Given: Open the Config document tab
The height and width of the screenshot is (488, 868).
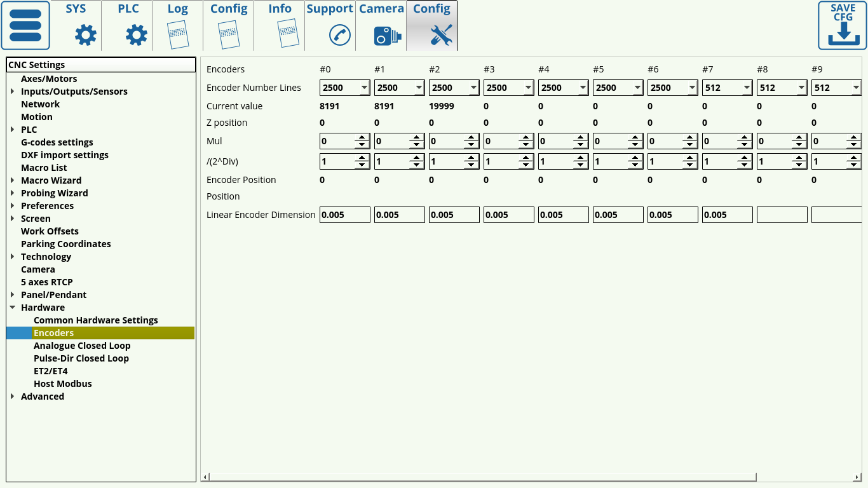Looking at the screenshot, I should pos(229,25).
